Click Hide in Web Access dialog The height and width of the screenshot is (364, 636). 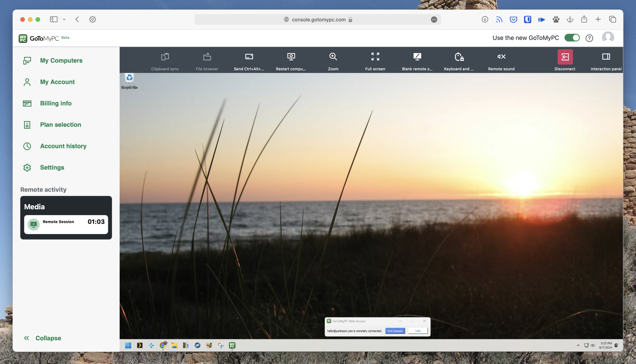[x=418, y=331]
